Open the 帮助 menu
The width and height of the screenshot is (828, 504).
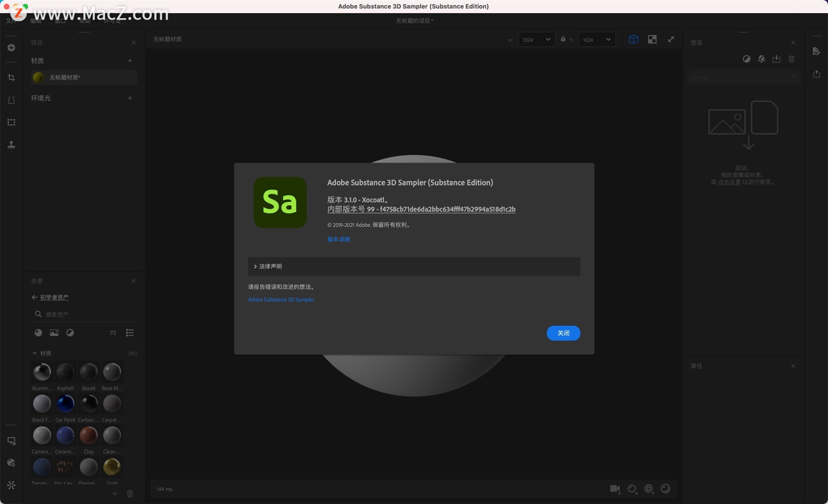pyautogui.click(x=85, y=21)
